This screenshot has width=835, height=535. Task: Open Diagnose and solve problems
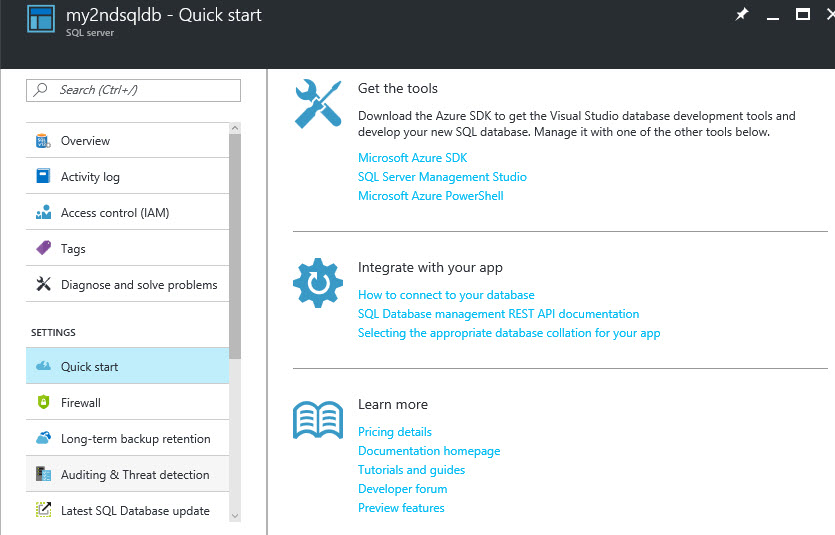tap(128, 284)
